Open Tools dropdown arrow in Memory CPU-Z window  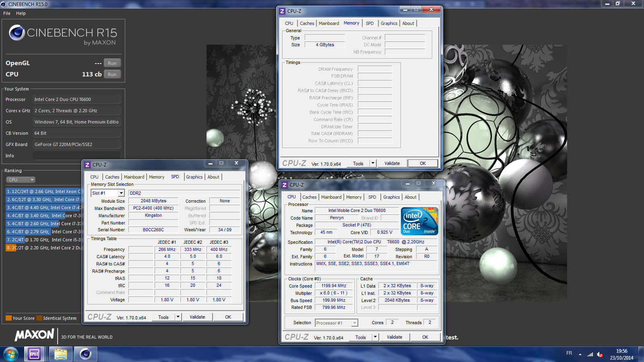click(373, 163)
